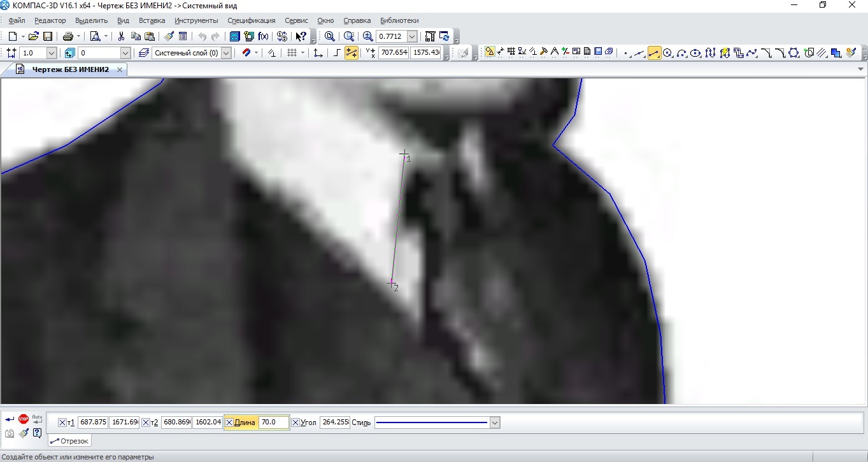Expand the Системный слой layer dropdown
The height and width of the screenshot is (462, 868).
tap(225, 53)
